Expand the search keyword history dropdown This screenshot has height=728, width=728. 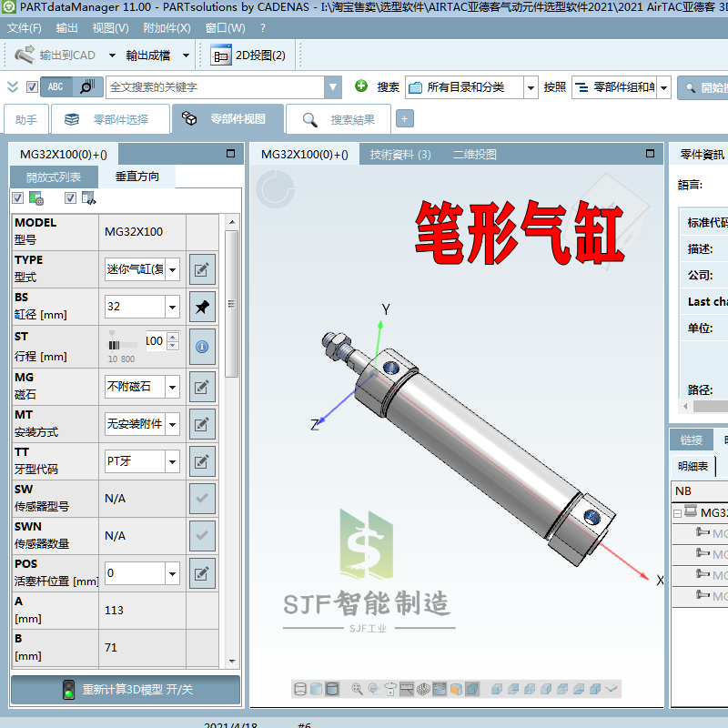[x=333, y=87]
